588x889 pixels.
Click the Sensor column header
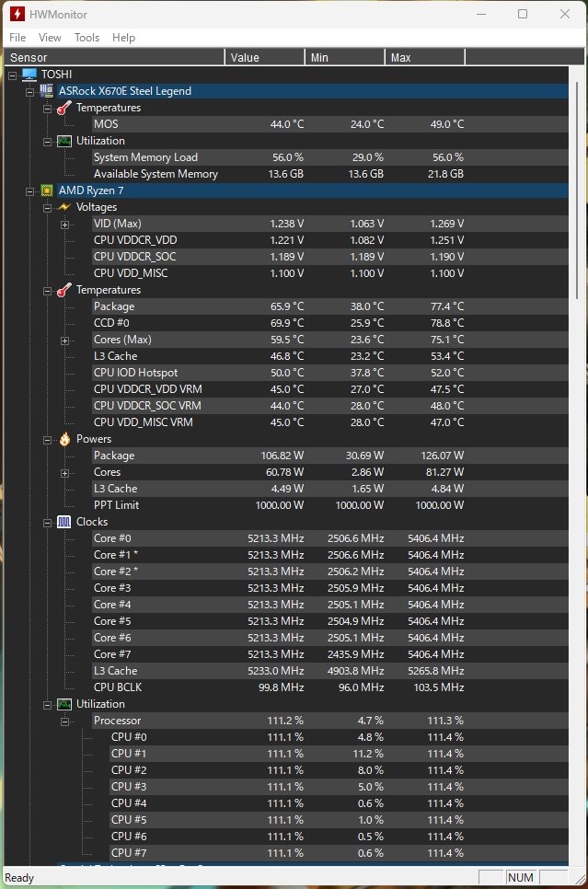pyautogui.click(x=114, y=57)
